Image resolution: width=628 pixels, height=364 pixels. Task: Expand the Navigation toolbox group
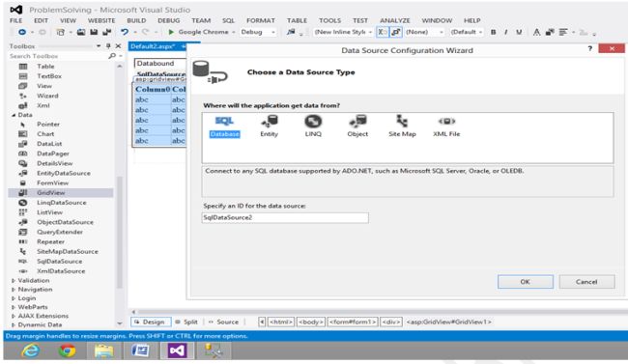pos(14,289)
